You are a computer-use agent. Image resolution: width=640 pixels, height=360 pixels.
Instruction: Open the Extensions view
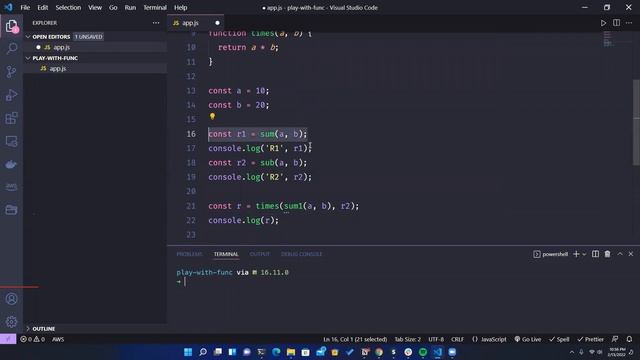click(x=11, y=118)
